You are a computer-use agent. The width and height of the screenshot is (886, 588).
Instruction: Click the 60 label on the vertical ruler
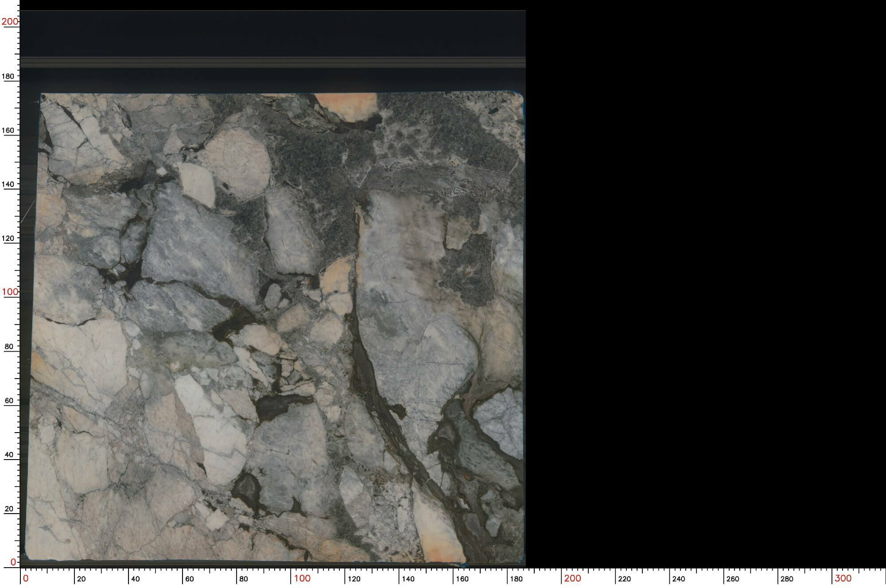(9, 401)
